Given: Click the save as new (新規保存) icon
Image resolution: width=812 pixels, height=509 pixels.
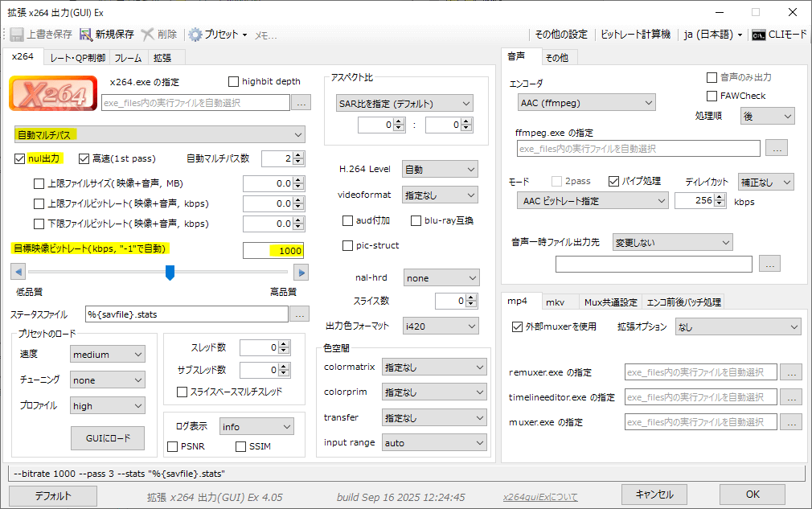Looking at the screenshot, I should 85,35.
